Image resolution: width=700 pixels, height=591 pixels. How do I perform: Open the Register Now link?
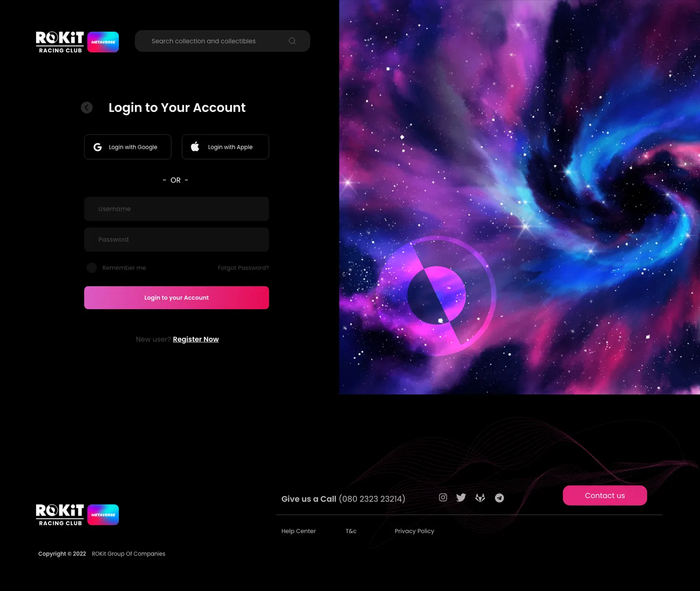pyautogui.click(x=196, y=339)
